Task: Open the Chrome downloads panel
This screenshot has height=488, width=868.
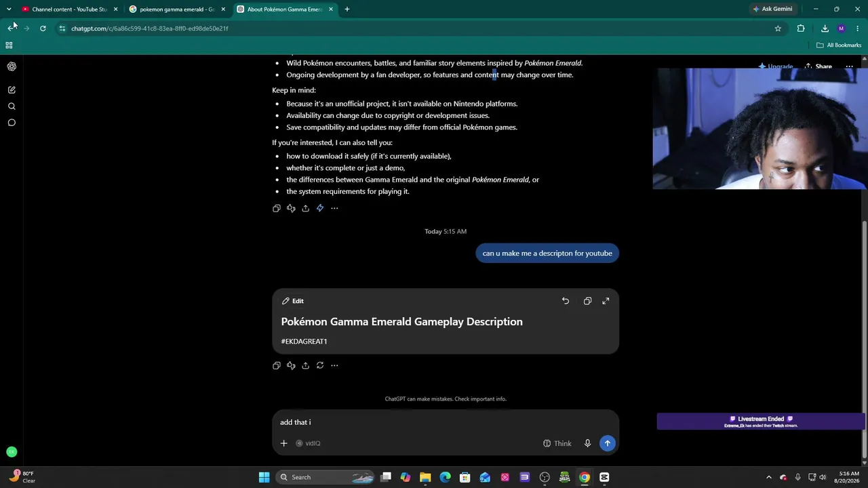Action: (x=825, y=28)
